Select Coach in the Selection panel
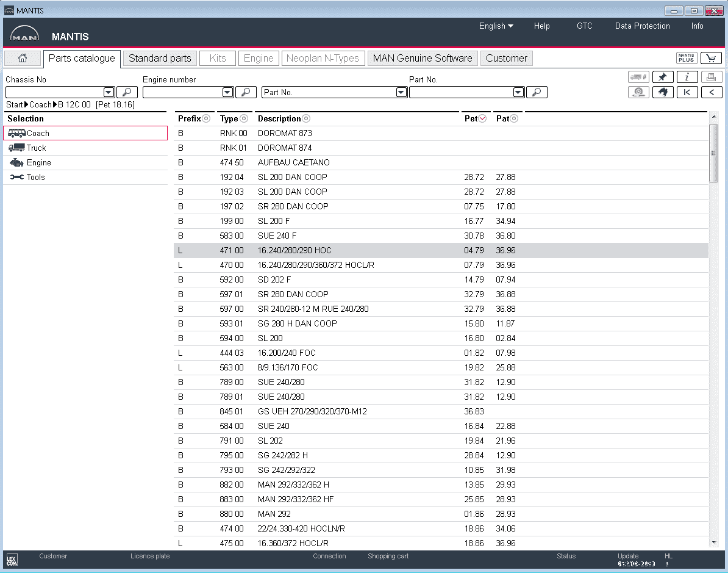 [x=85, y=133]
